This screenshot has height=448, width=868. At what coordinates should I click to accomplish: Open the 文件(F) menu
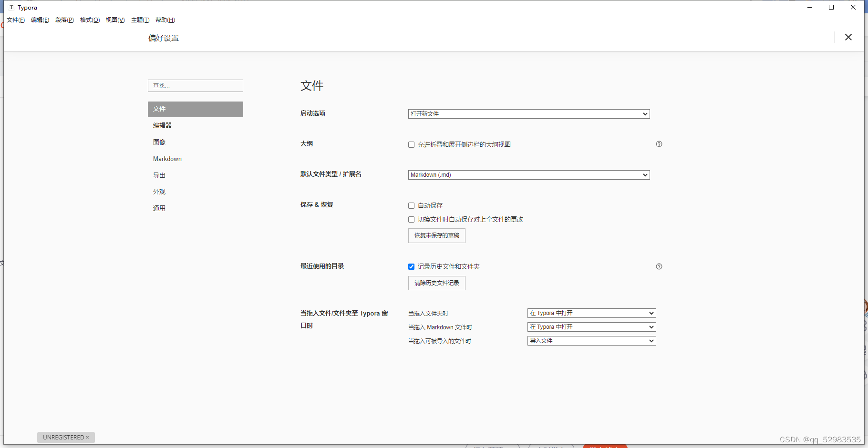(x=16, y=20)
